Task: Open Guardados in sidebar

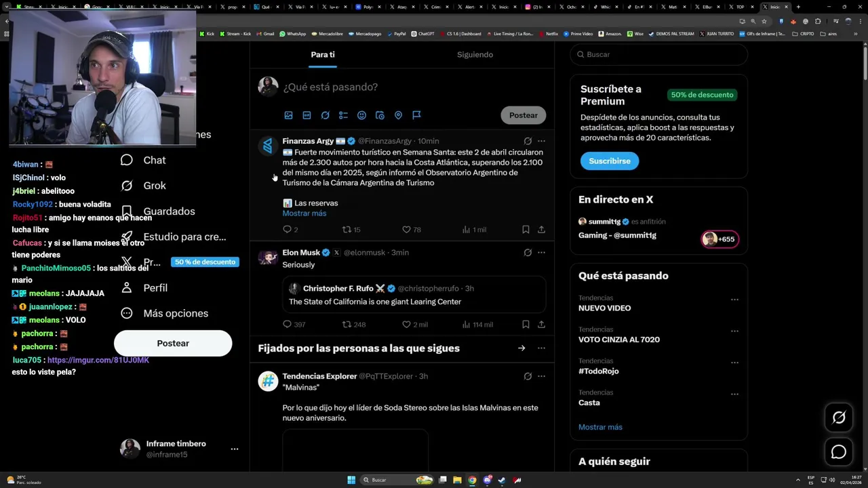Action: coord(158,211)
